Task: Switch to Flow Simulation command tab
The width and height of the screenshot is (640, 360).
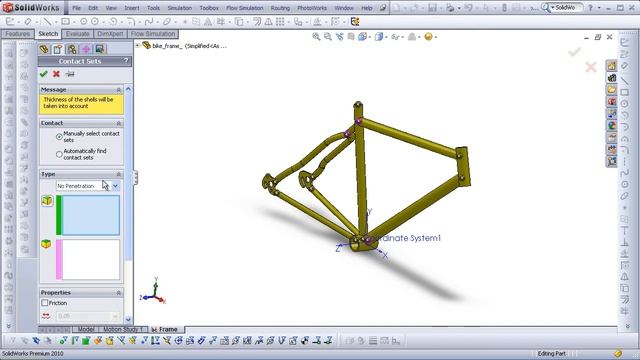Action: (x=153, y=34)
